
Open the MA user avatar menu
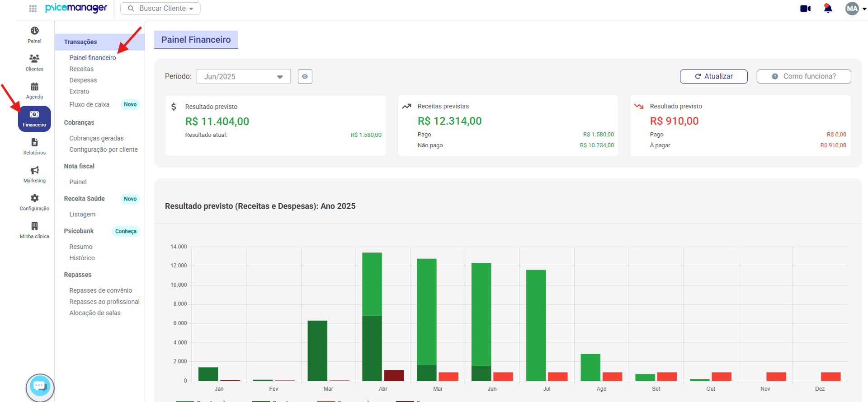click(852, 9)
